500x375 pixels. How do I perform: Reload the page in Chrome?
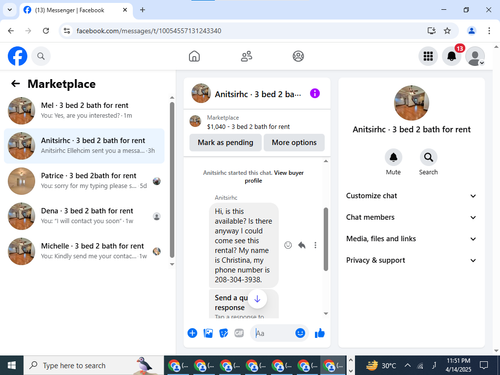coord(46,31)
